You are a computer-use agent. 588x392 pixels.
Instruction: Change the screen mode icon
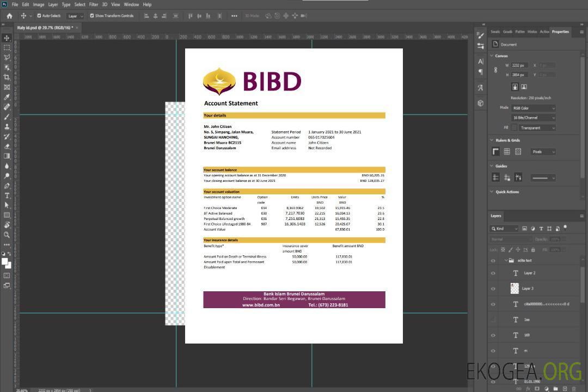click(7, 285)
